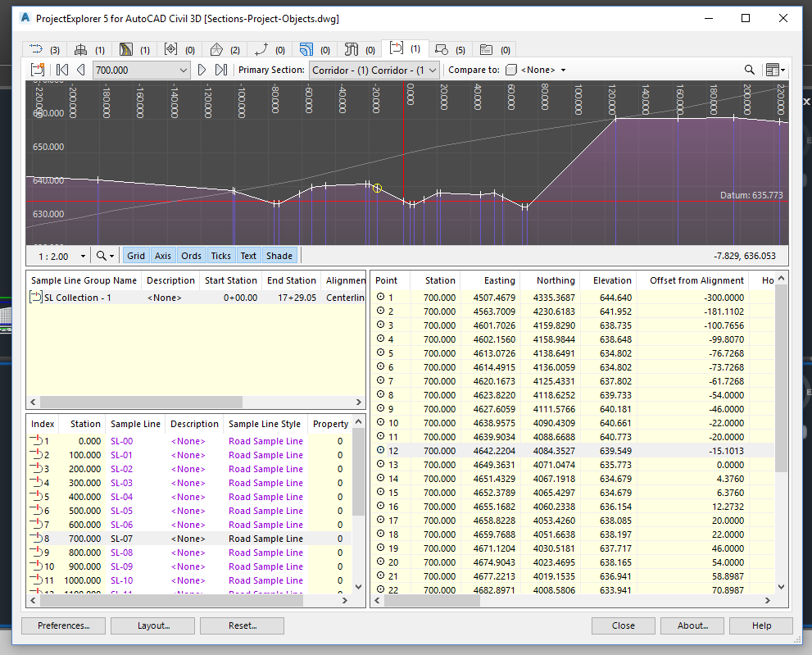
Task: Click Sample Line Group Name column header
Action: 84,280
